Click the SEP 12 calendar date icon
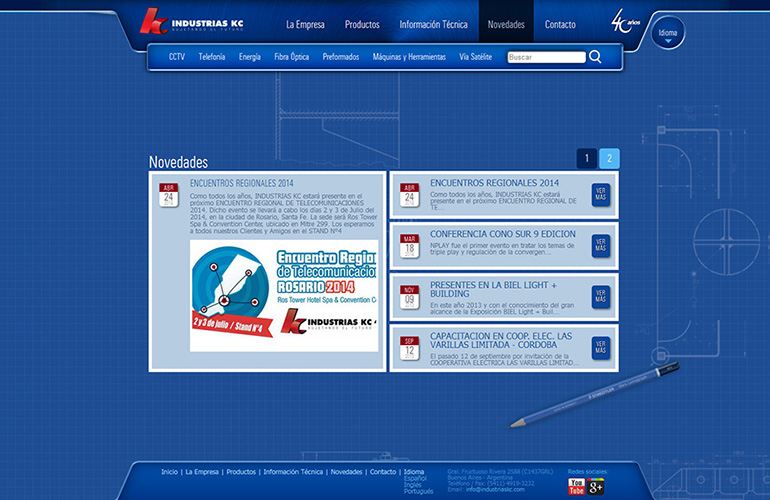Viewport: 770px width, 500px height. click(410, 348)
